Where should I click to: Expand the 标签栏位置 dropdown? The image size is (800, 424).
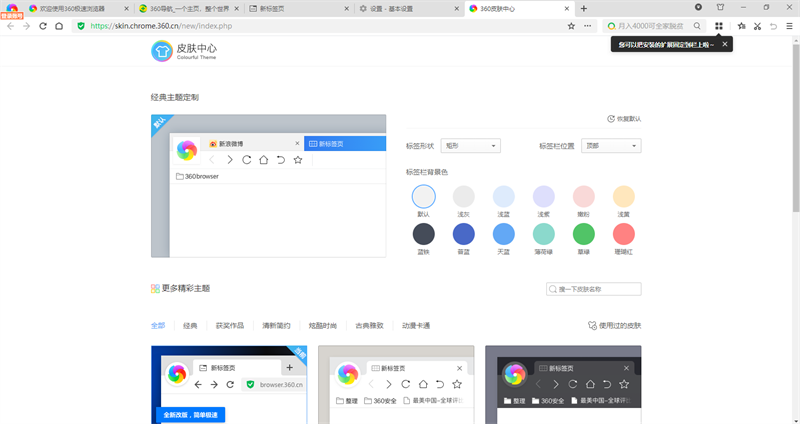(x=611, y=146)
